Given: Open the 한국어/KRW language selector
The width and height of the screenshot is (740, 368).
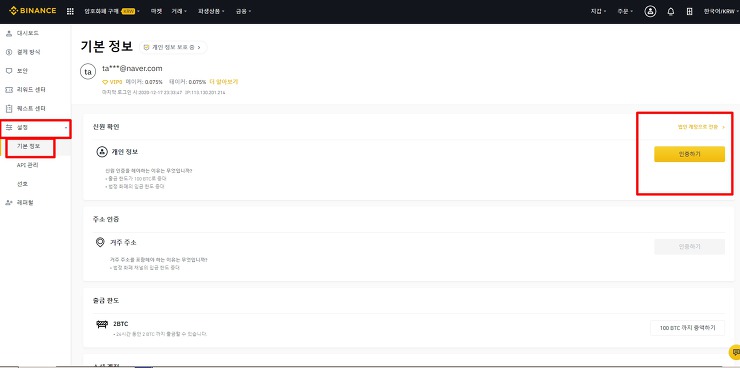Looking at the screenshot, I should [721, 11].
